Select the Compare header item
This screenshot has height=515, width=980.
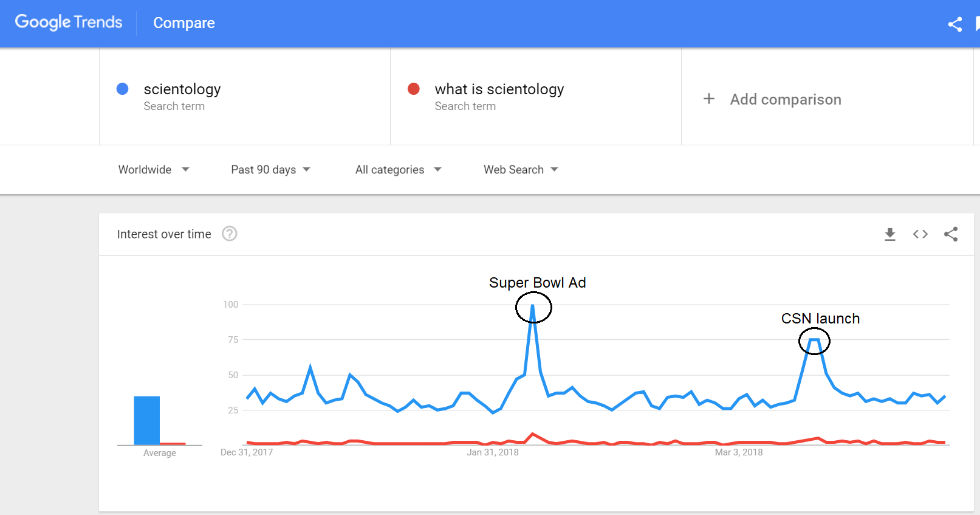tap(183, 23)
